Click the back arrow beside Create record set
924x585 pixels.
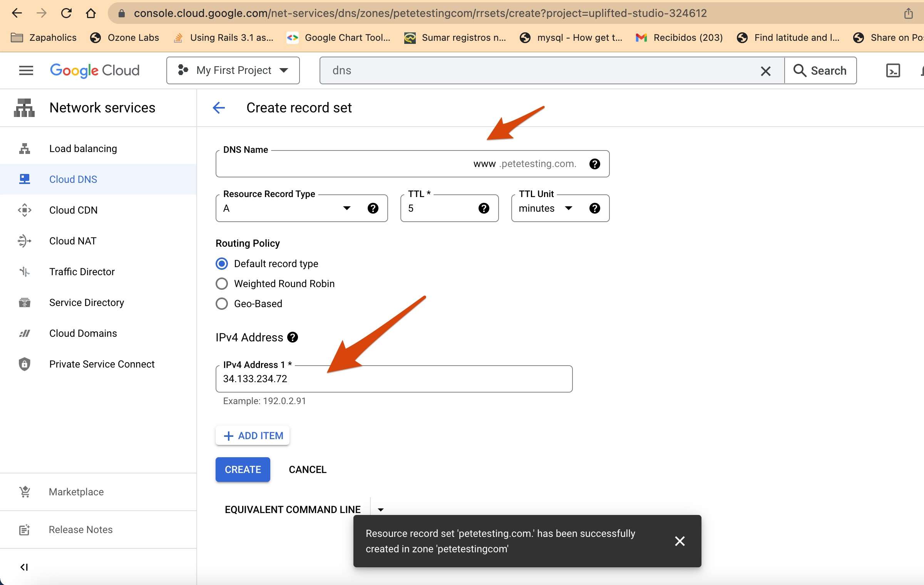[219, 108]
